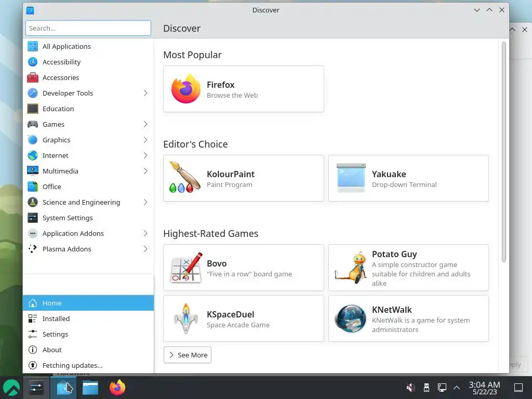The height and width of the screenshot is (399, 532).
Task: Click the red Accessories toolbox icon
Action: coord(33,77)
